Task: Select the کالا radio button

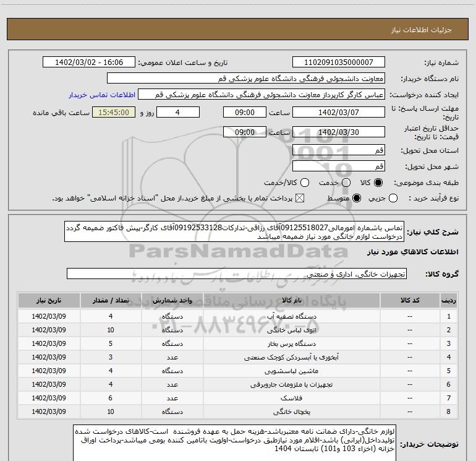Action: click(x=378, y=183)
